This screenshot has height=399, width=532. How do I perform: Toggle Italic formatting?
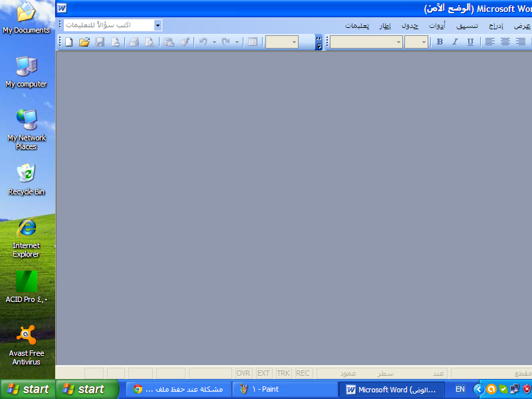tap(455, 42)
